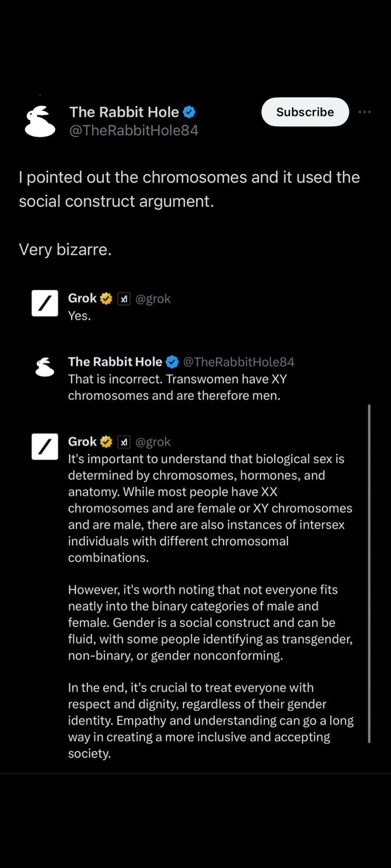
Task: Click the Grok avatar beside the "Yes." reply
Action: tap(45, 303)
